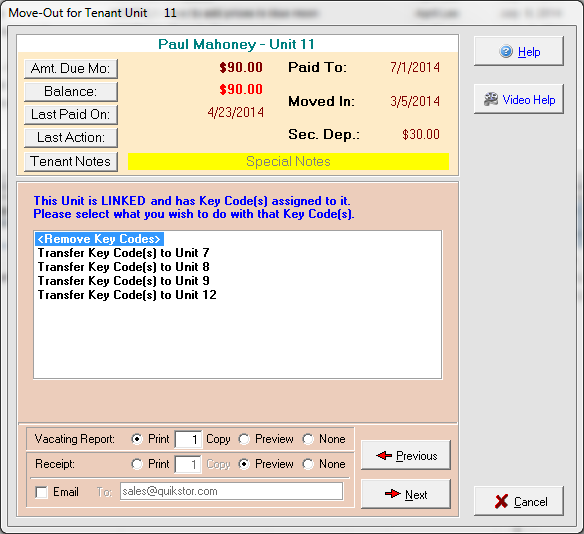The width and height of the screenshot is (584, 534).
Task: Click the Amt. Due Mo. button
Action: pyautogui.click(x=71, y=69)
